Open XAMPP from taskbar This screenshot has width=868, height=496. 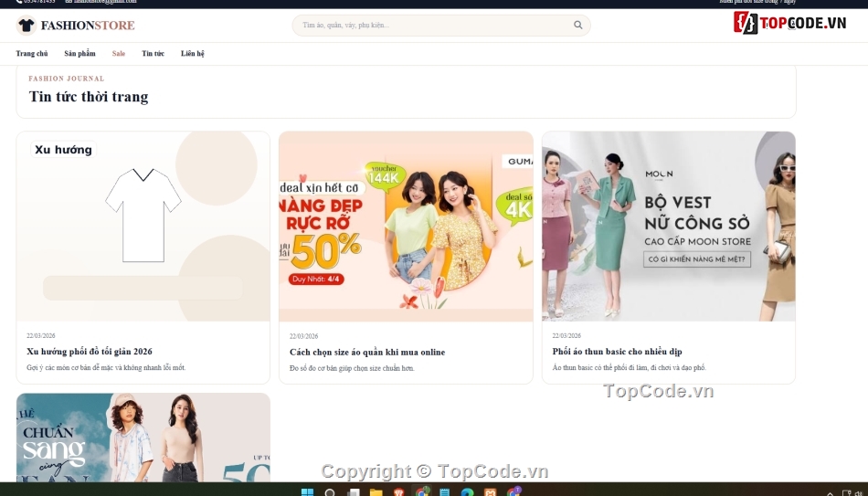tap(490, 492)
